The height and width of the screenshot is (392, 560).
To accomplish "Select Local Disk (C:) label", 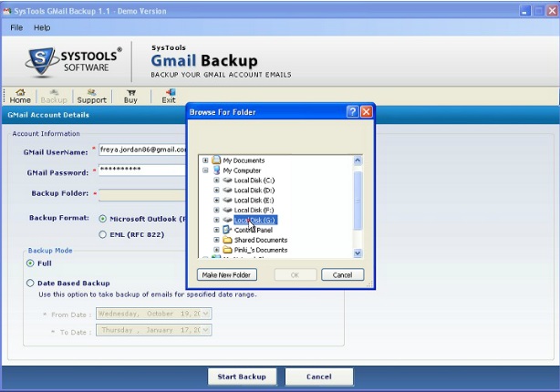I will 254,181.
